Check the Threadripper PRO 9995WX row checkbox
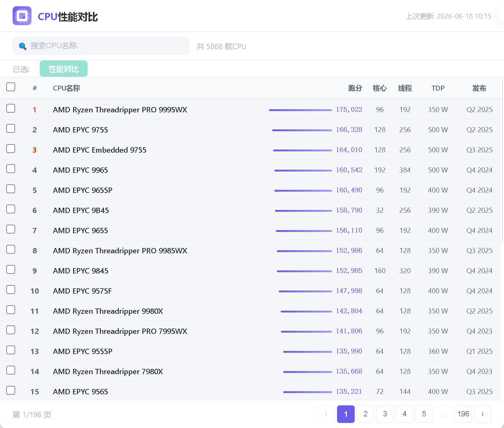Viewport: 504px width, 428px height. point(11,108)
